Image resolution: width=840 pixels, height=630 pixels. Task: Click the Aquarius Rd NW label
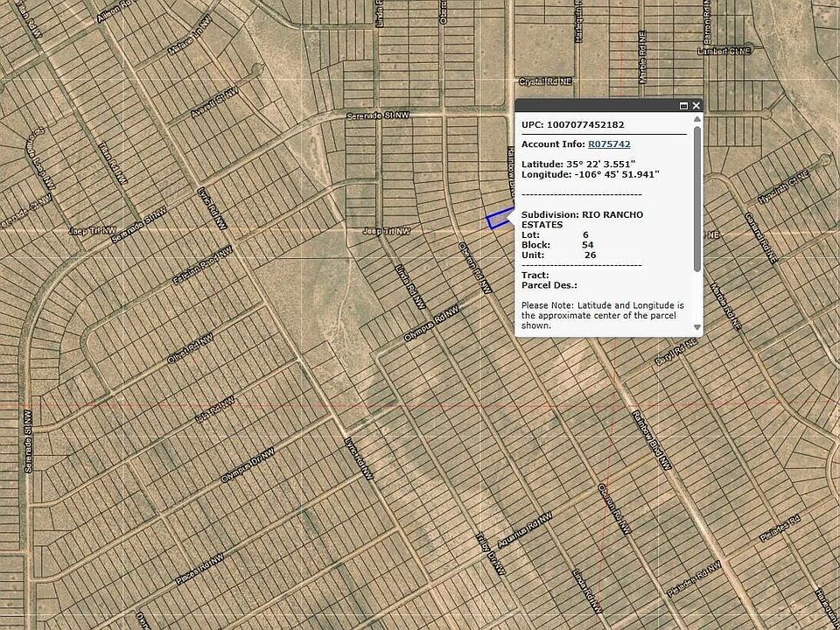(525, 528)
